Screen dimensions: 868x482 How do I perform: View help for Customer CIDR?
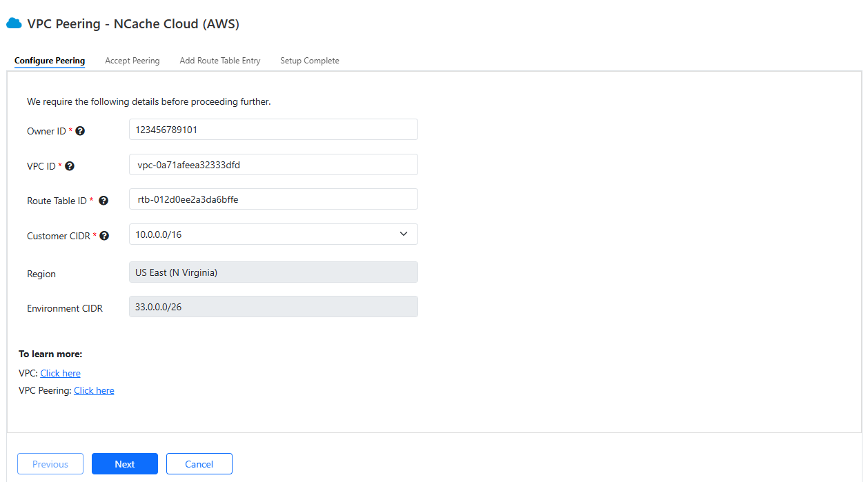104,236
